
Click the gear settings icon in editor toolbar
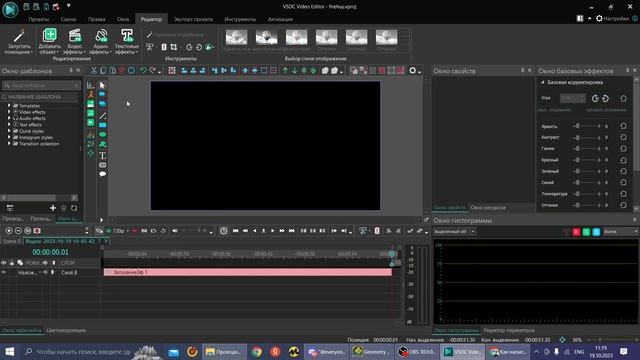[413, 71]
